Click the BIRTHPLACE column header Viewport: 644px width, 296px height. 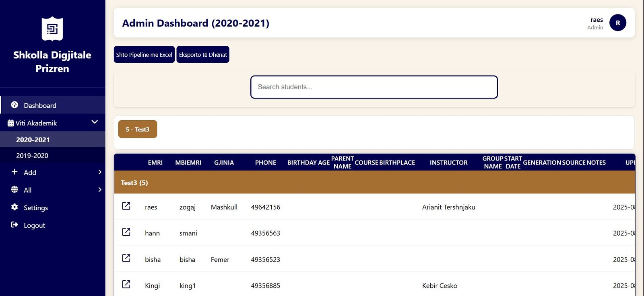click(397, 162)
